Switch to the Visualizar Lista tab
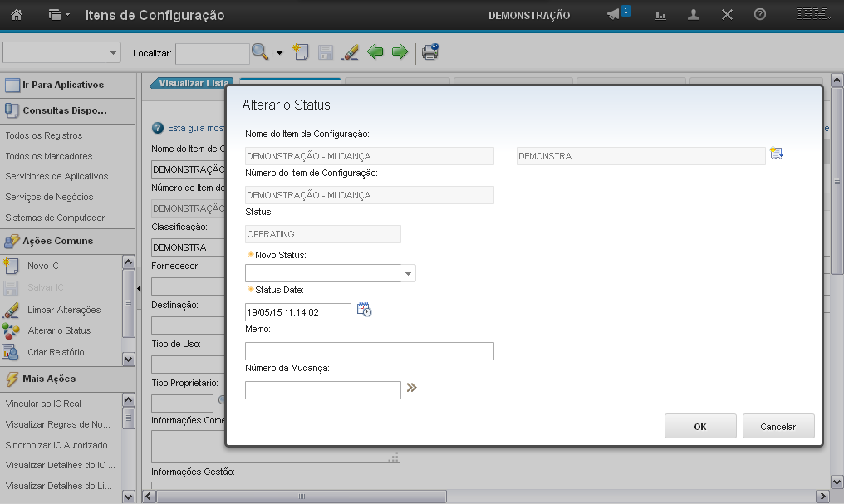The height and width of the screenshot is (504, 844). [x=193, y=83]
